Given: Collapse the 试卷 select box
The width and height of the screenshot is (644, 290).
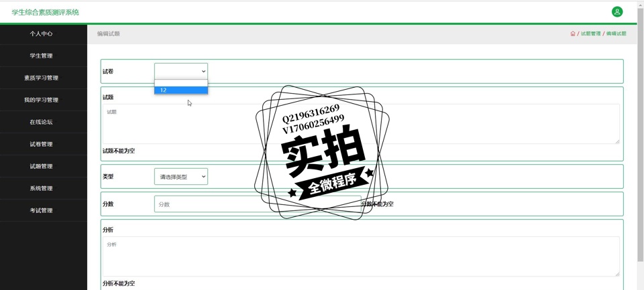Looking at the screenshot, I should (x=181, y=71).
